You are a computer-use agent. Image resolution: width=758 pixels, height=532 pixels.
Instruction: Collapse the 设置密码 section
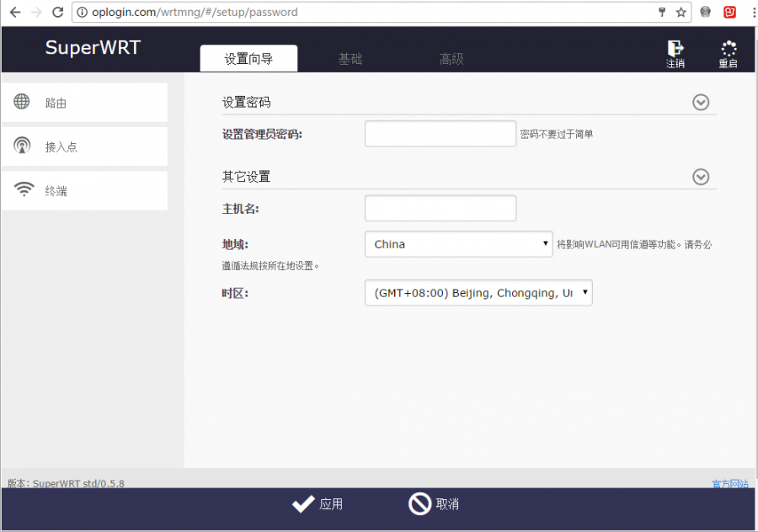701,103
